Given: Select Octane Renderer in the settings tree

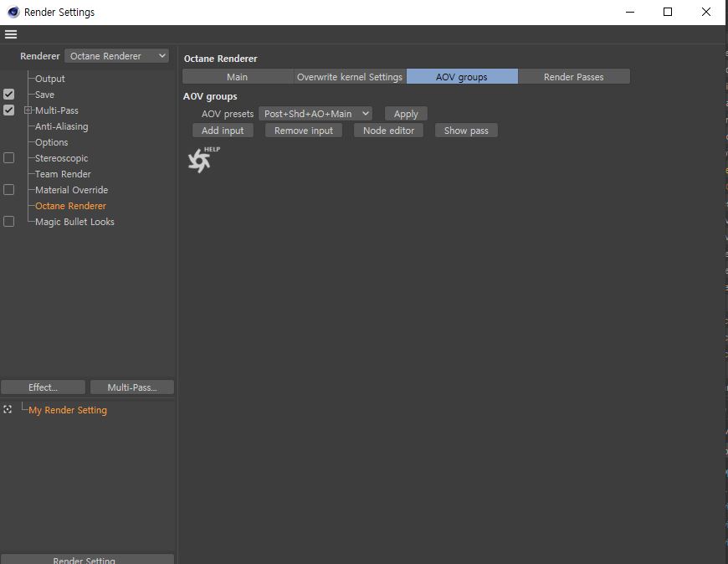Looking at the screenshot, I should pos(70,206).
